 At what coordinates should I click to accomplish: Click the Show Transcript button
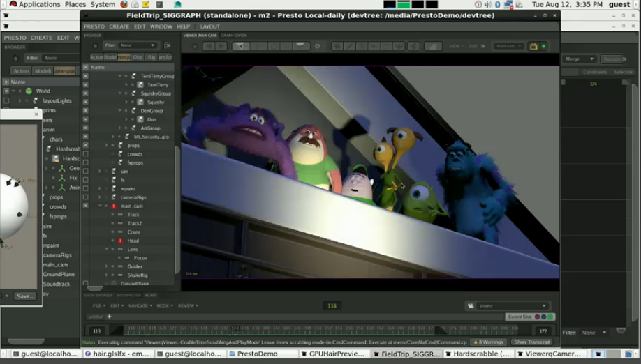531,342
